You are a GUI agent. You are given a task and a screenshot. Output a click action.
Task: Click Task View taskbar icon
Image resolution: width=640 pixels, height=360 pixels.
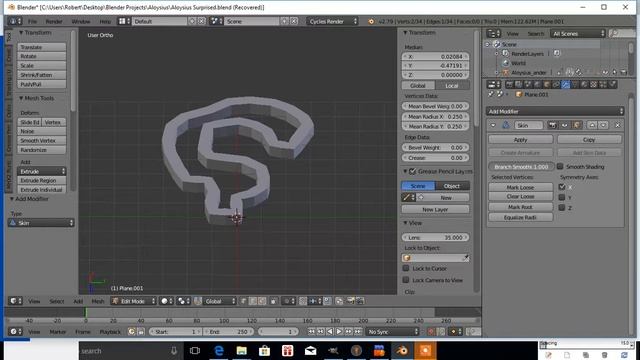click(195, 351)
